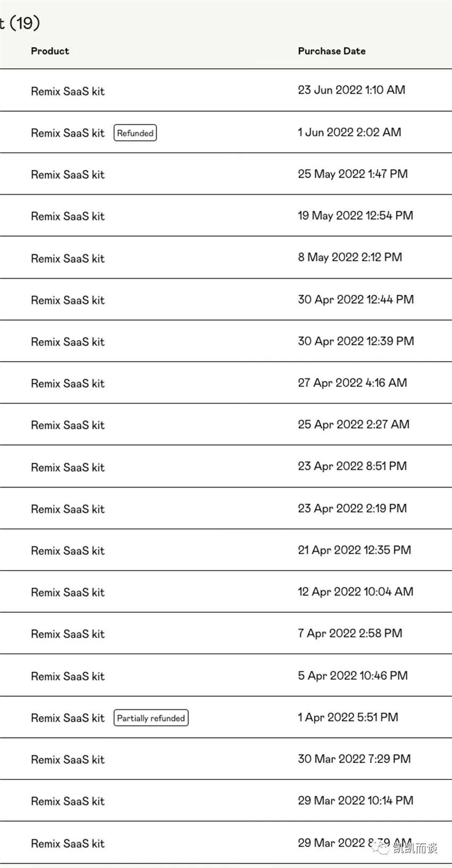Select the 25 Apr 2022 2:27 AM row
The image size is (452, 868).
226,424
